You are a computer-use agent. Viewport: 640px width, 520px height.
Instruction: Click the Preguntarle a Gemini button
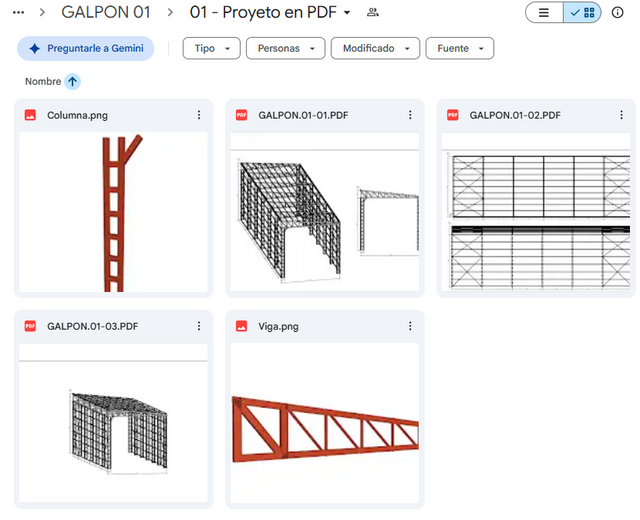click(x=85, y=49)
